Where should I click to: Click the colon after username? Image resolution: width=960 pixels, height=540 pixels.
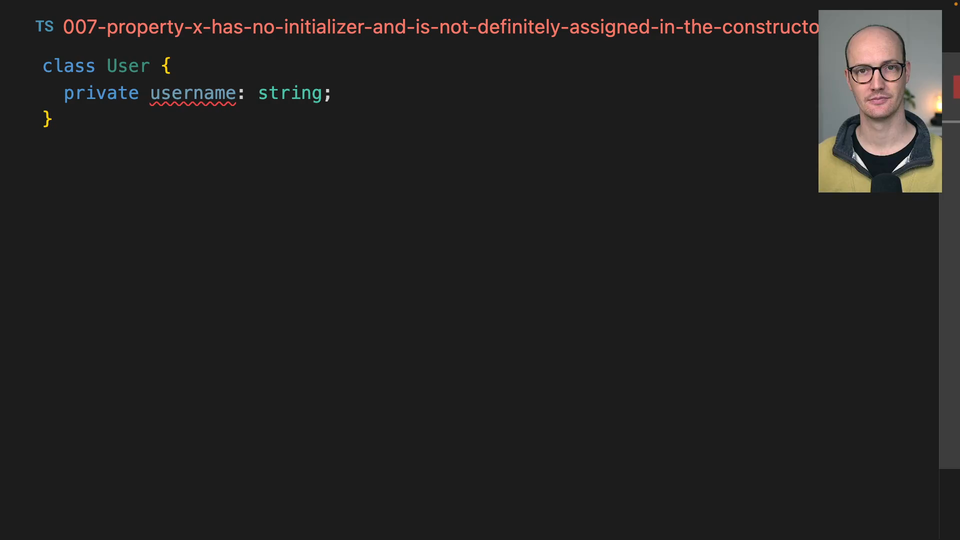coord(241,93)
